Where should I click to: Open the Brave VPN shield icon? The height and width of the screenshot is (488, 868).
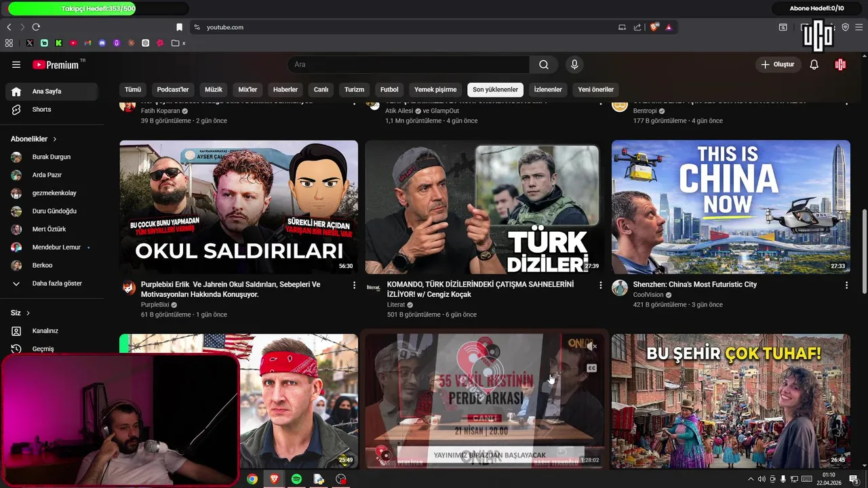(846, 27)
